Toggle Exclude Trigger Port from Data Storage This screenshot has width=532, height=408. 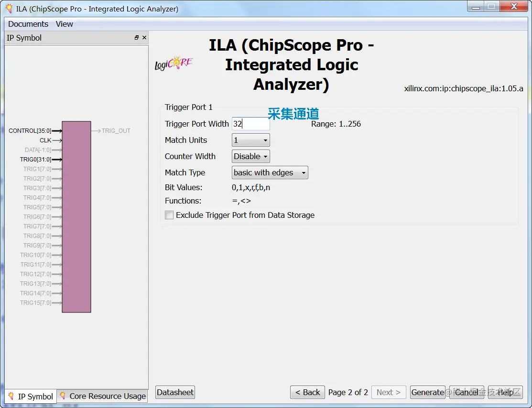(x=169, y=215)
